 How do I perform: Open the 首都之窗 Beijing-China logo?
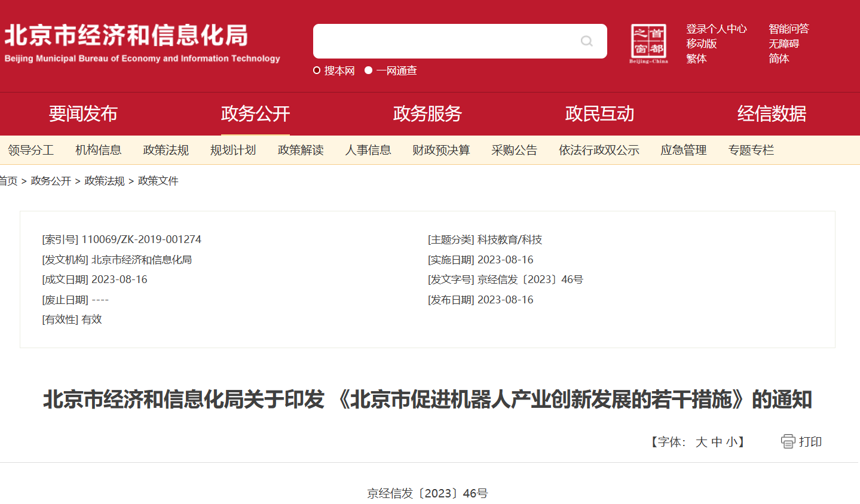(650, 41)
